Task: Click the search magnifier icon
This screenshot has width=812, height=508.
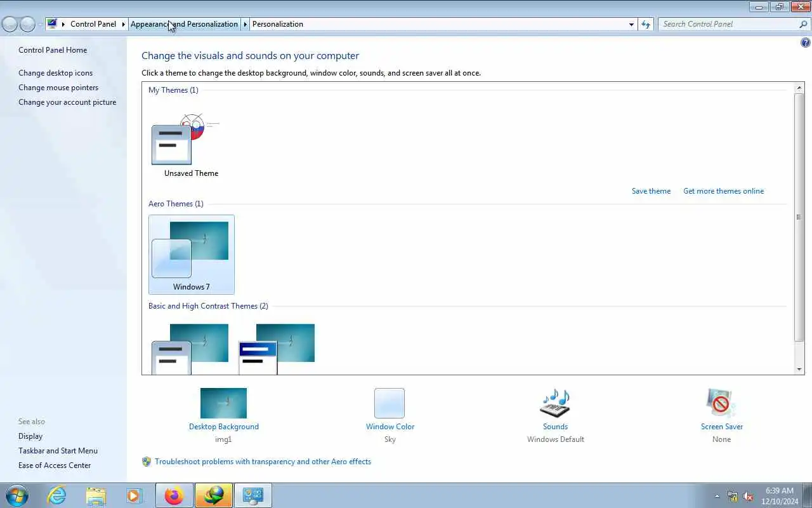Action: coord(803,24)
